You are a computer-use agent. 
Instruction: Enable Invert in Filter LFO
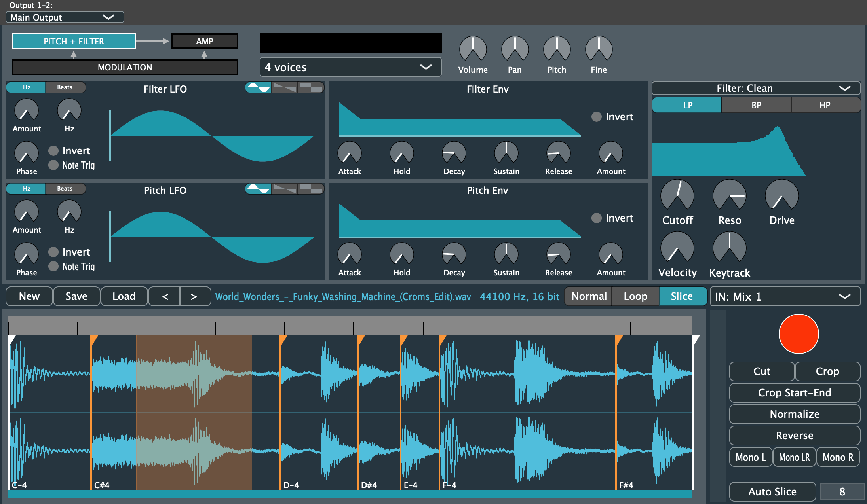(x=53, y=151)
